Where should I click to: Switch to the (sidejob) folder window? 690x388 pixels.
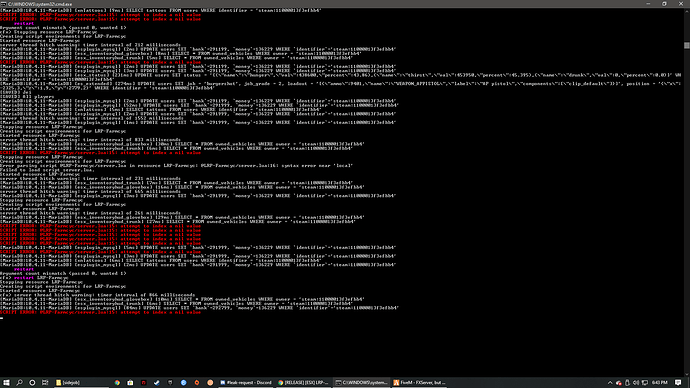coord(82,383)
